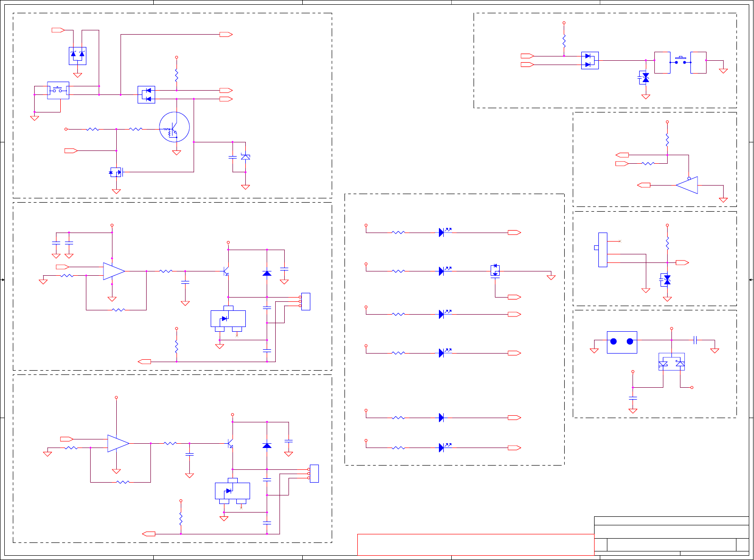Select the only sideways-oriented capacitor beside two-dot connector
Viewport: 754px width, 560px height.
coord(695,340)
